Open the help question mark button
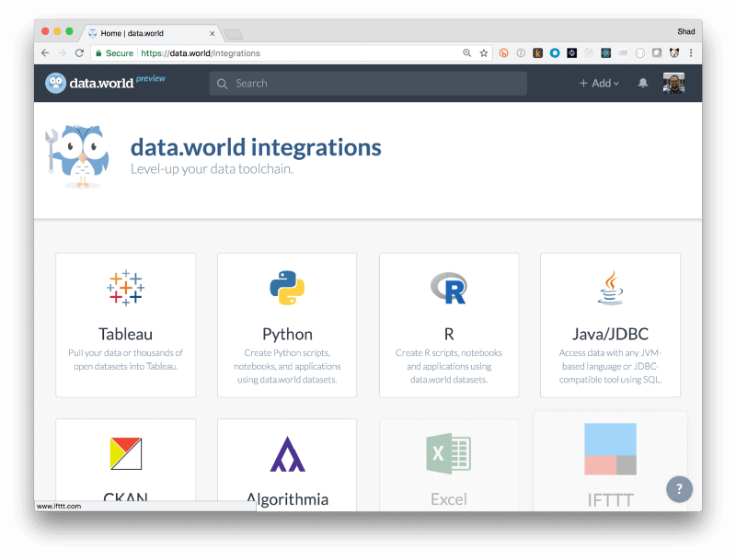The image size is (736, 560). (x=679, y=489)
